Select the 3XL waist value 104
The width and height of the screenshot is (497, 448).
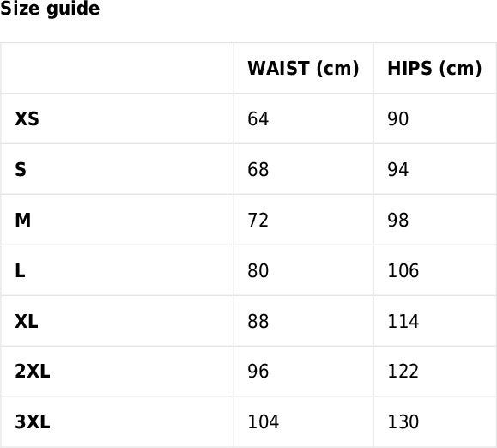[263, 421]
